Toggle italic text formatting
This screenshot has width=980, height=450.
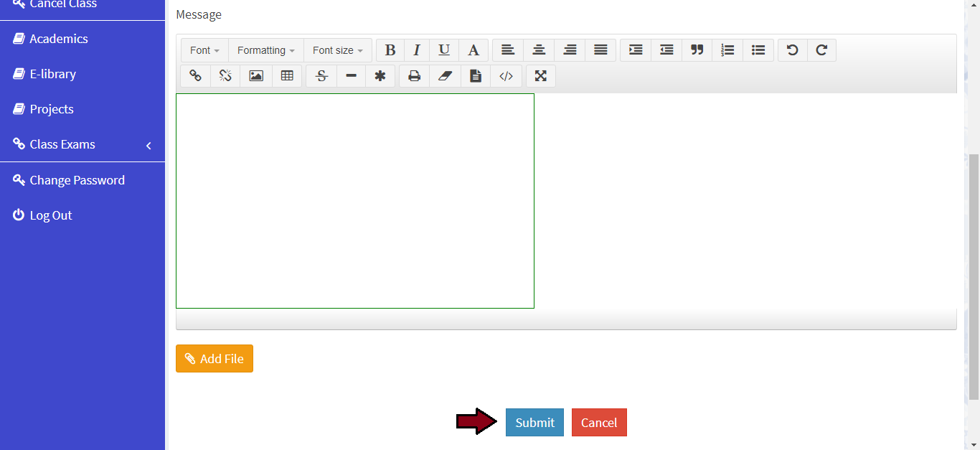[x=416, y=50]
